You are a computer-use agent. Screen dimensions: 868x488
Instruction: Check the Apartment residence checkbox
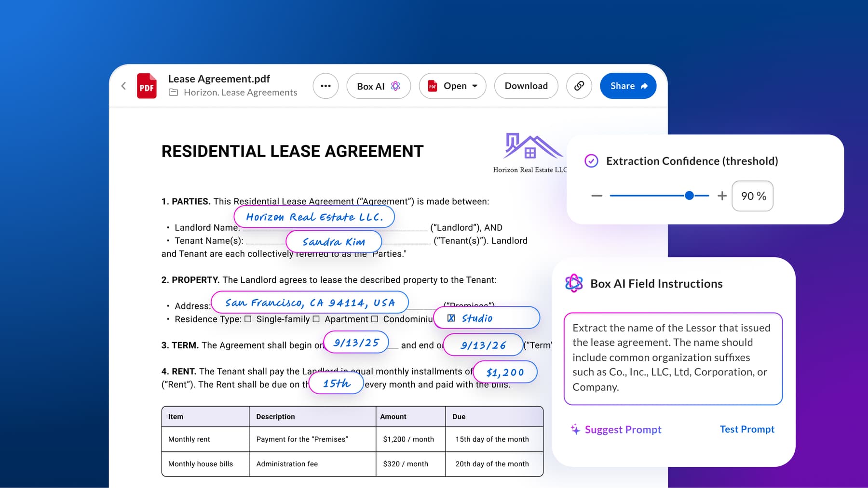pos(316,319)
